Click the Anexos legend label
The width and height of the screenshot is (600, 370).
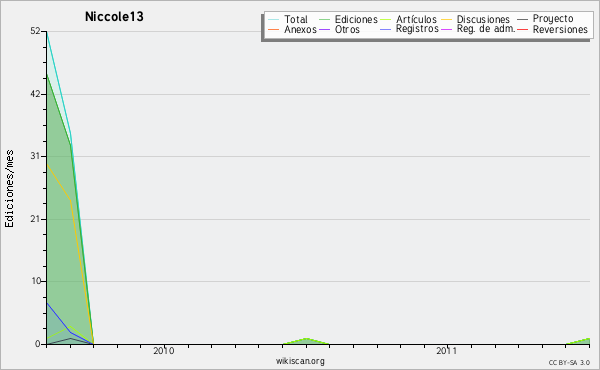pyautogui.click(x=300, y=29)
